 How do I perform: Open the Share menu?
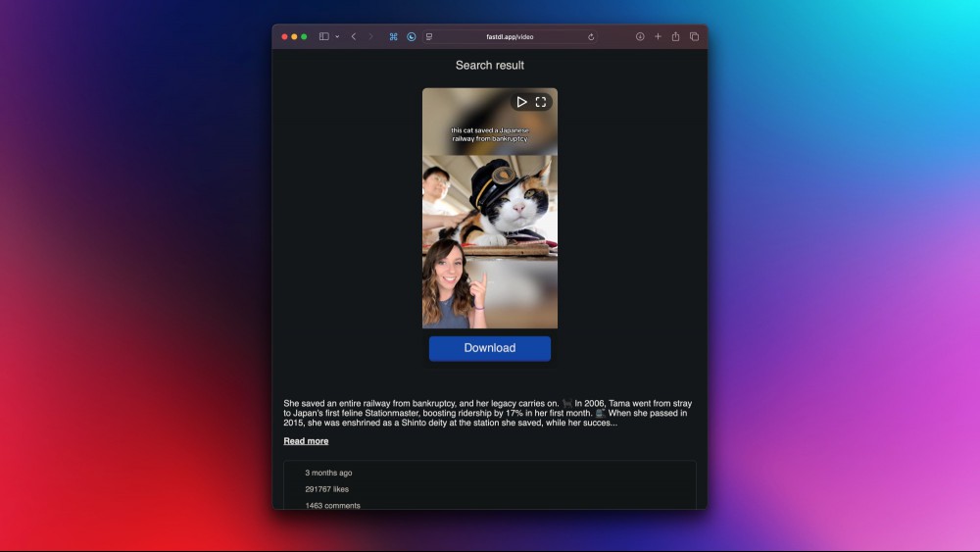point(675,37)
